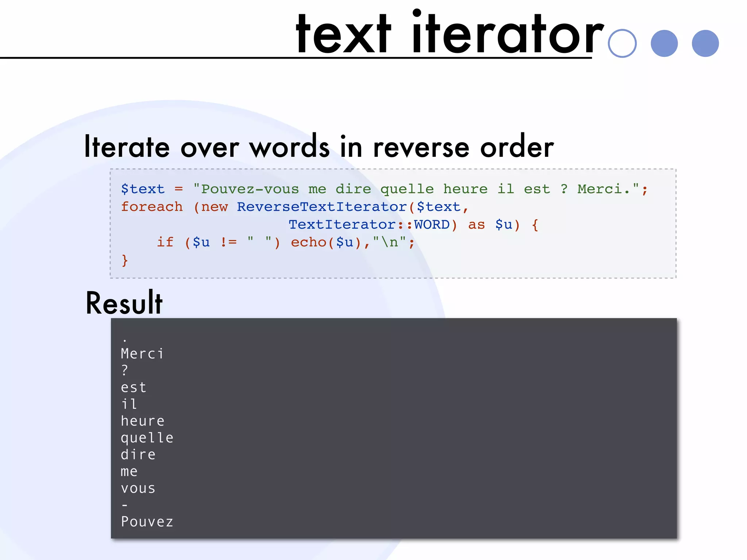This screenshot has width=747, height=560.
Task: Click the "foreach" keyword in code
Action: pyautogui.click(x=152, y=207)
